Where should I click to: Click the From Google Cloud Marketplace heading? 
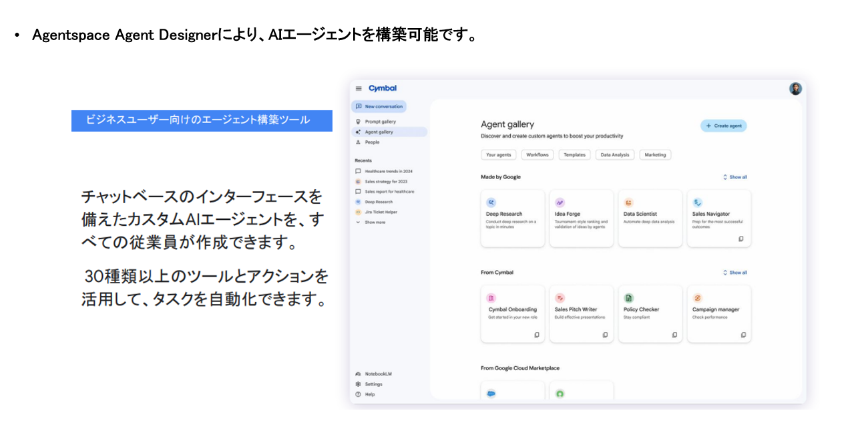coord(520,368)
